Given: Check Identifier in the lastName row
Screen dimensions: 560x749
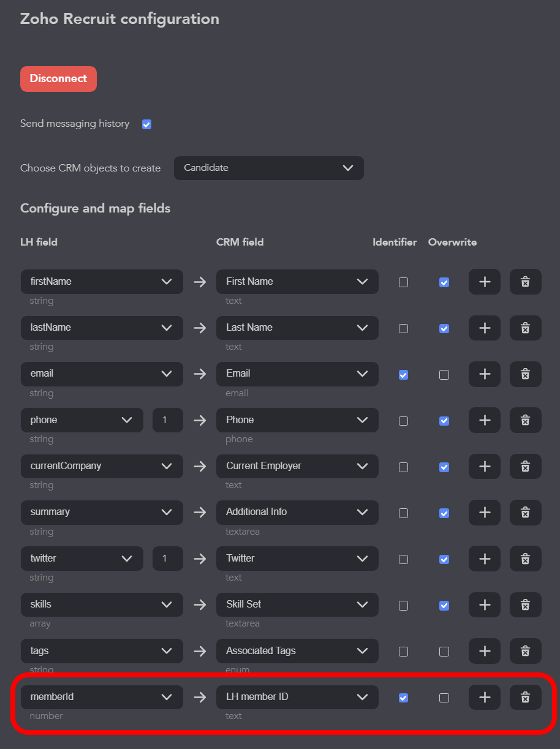Looking at the screenshot, I should click(x=403, y=329).
